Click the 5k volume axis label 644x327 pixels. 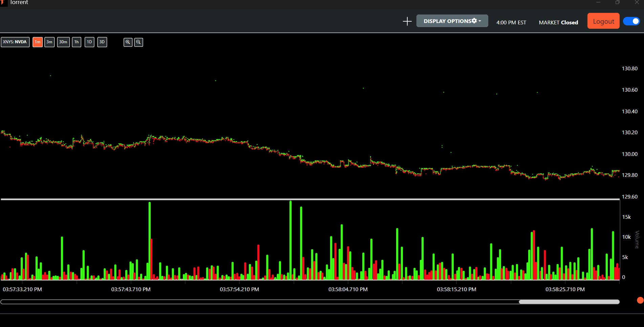[625, 257]
